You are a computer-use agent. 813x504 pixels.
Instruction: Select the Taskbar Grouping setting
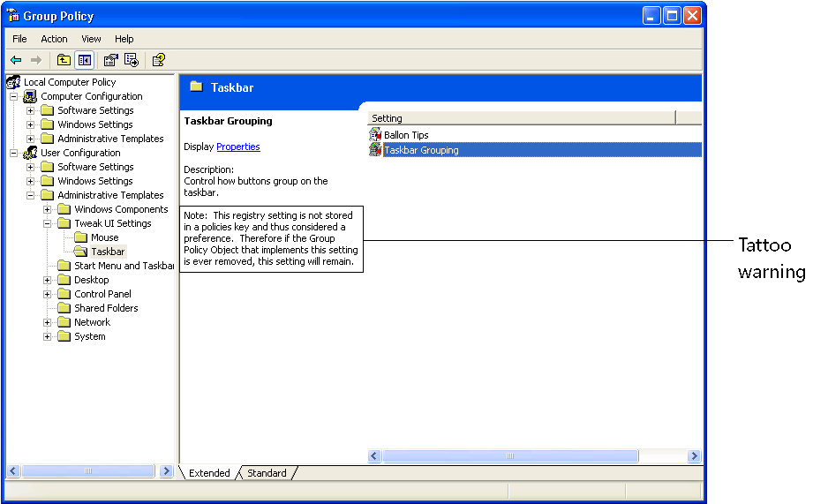(420, 150)
